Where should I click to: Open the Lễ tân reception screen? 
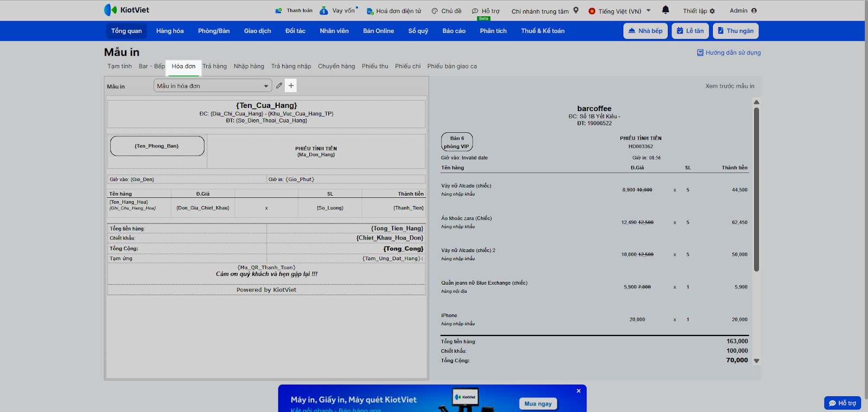pyautogui.click(x=690, y=31)
